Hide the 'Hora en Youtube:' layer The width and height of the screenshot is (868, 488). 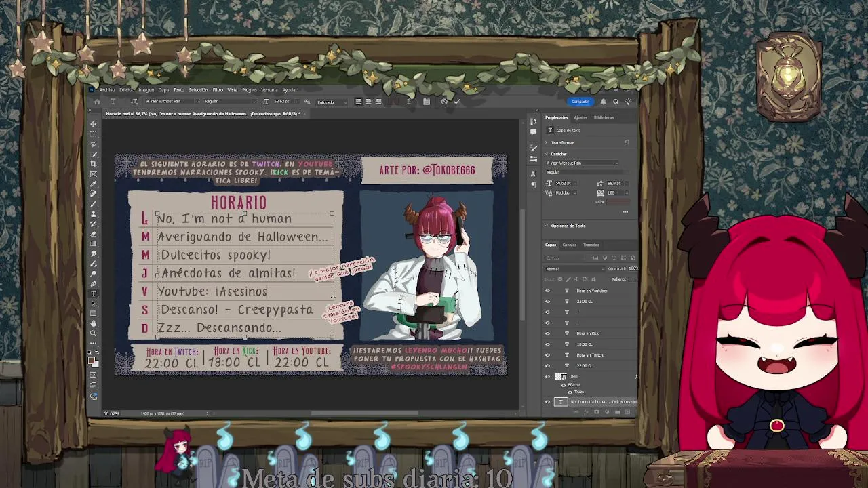[548, 291]
